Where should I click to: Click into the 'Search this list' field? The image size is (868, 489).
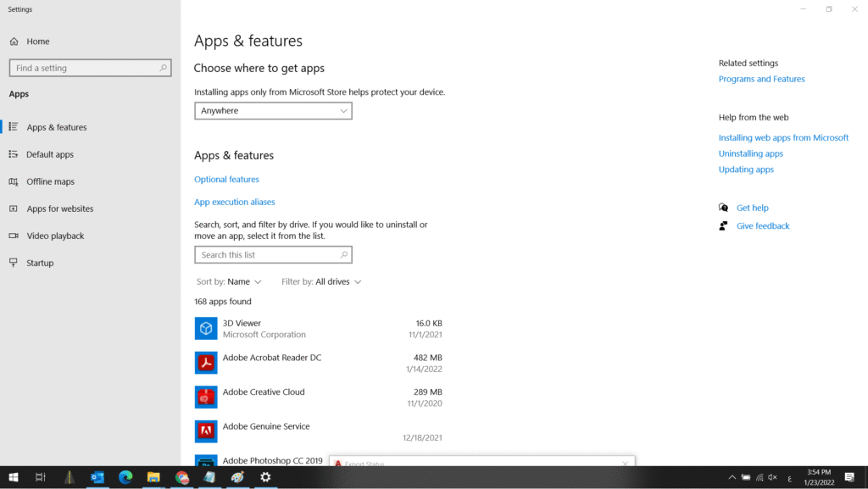click(x=267, y=255)
